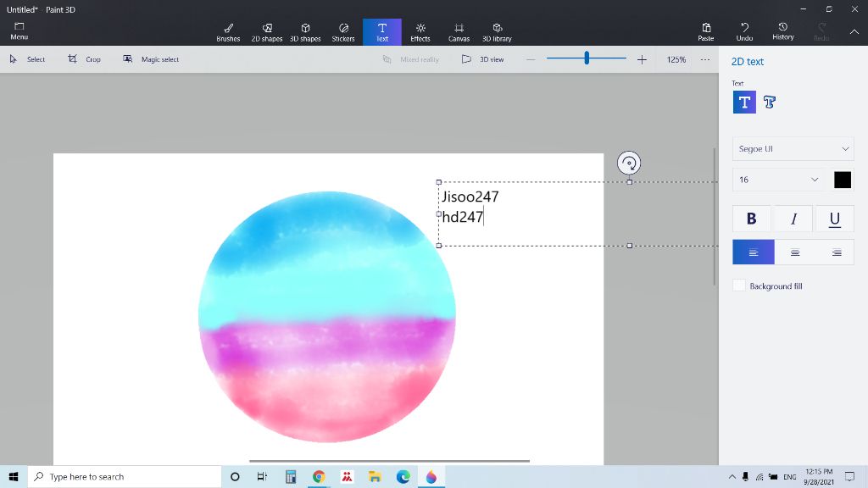
Task: Click the vertical canvas scrollbar
Action: point(714,217)
